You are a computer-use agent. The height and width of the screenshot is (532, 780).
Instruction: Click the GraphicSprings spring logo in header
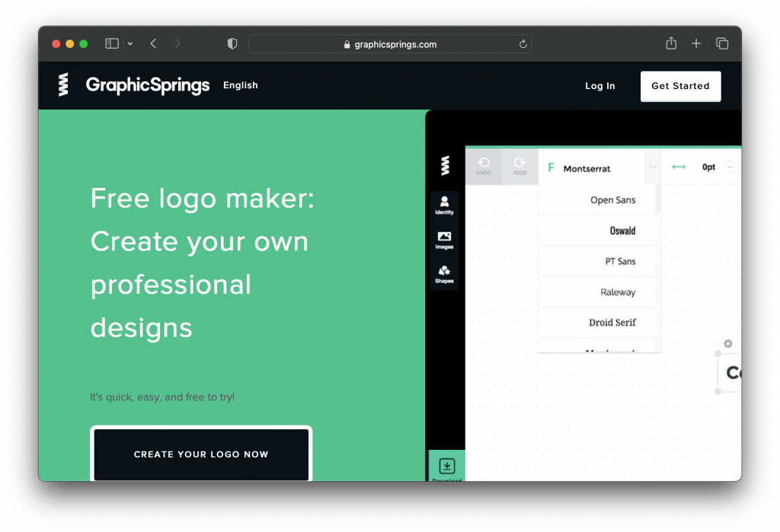(63, 85)
